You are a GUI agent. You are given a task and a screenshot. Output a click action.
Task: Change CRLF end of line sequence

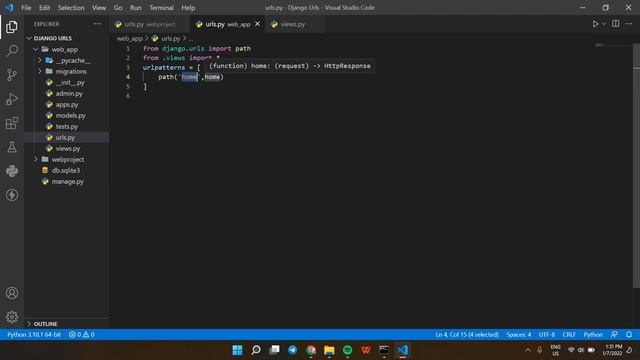tap(569, 334)
